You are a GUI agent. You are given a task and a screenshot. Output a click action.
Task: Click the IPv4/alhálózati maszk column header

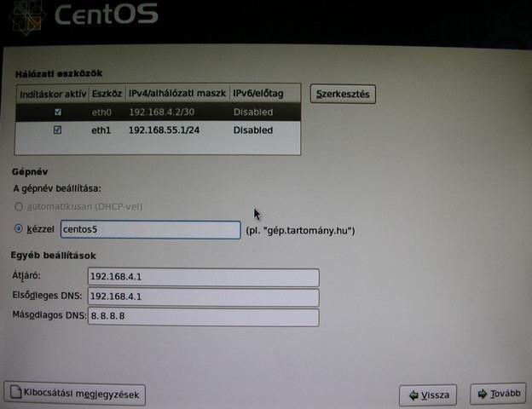177,93
